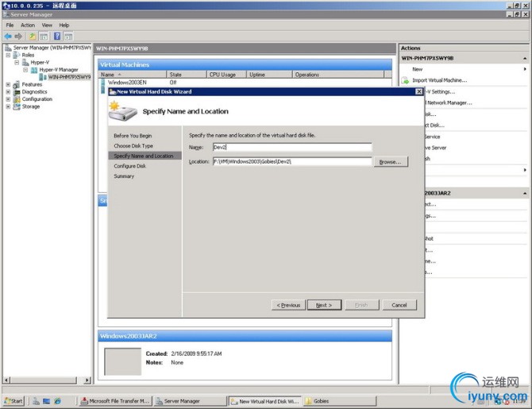The height and width of the screenshot is (409, 532).
Task: Expand the Configuration tree node
Action: [x=8, y=99]
